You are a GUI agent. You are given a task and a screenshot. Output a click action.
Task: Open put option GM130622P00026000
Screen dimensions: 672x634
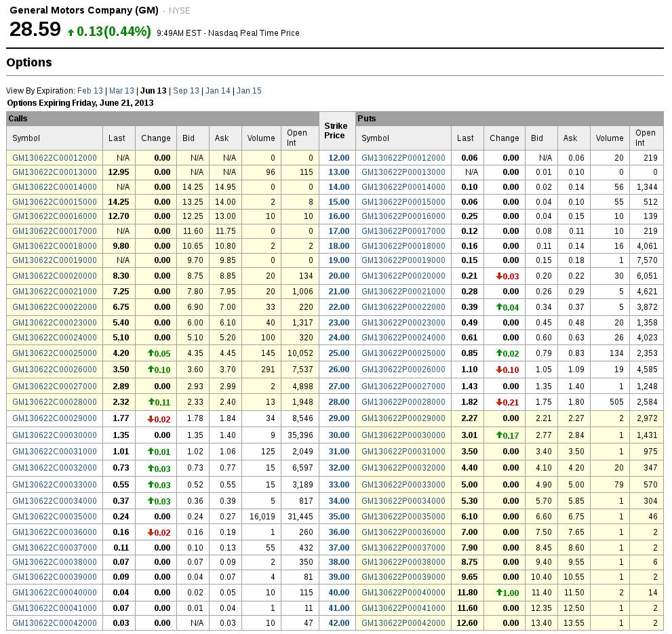pos(403,370)
